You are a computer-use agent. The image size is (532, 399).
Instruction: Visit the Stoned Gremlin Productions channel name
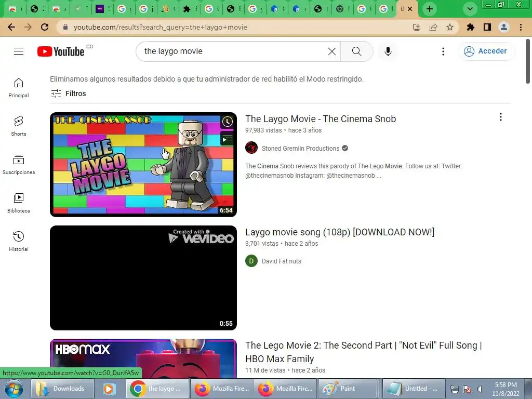(300, 148)
